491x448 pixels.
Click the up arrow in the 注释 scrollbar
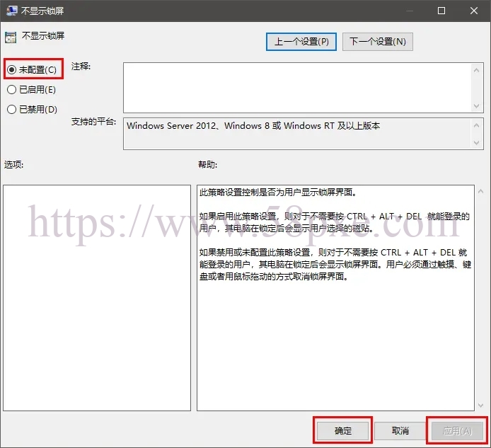coord(477,70)
